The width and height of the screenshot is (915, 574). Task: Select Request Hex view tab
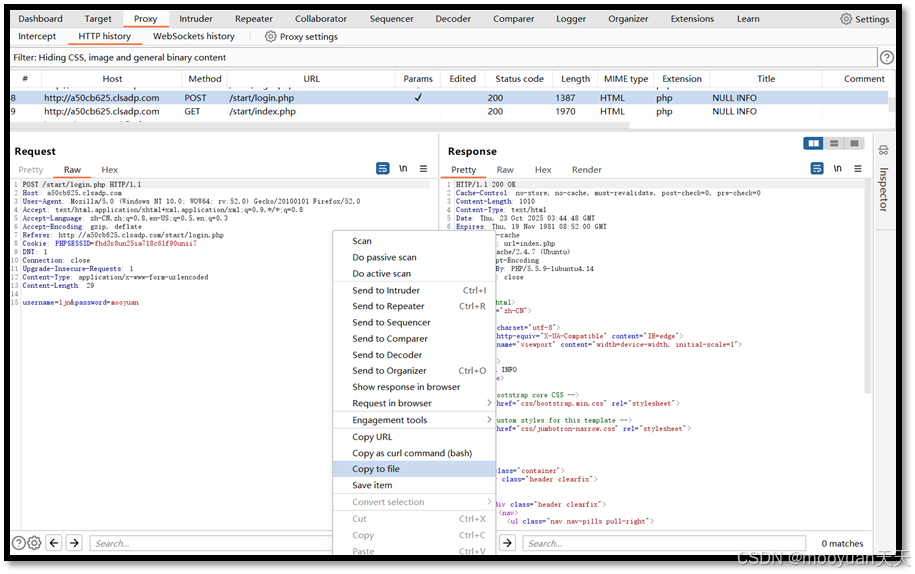click(110, 170)
